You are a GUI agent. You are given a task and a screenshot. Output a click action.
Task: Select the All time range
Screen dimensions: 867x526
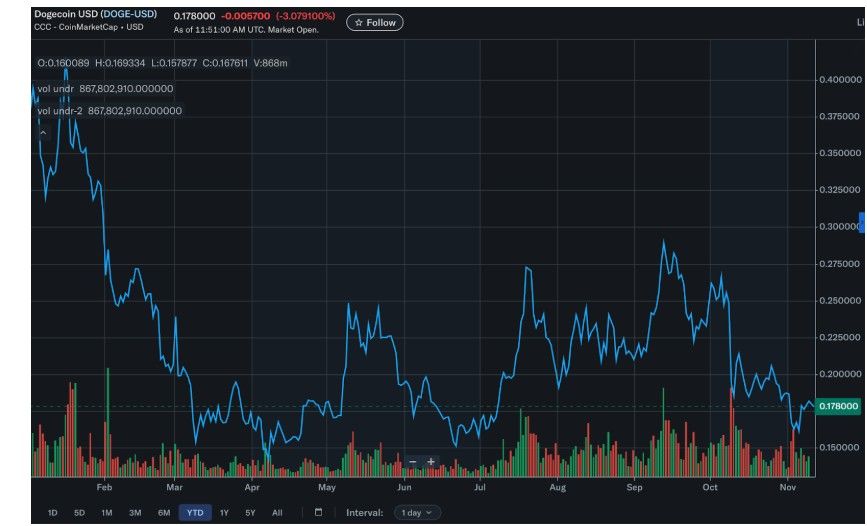277,512
